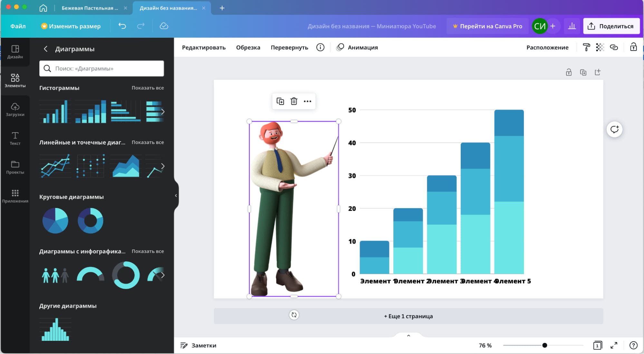Expand more Гистограммы with right chevron
The width and height of the screenshot is (644, 354).
163,112
